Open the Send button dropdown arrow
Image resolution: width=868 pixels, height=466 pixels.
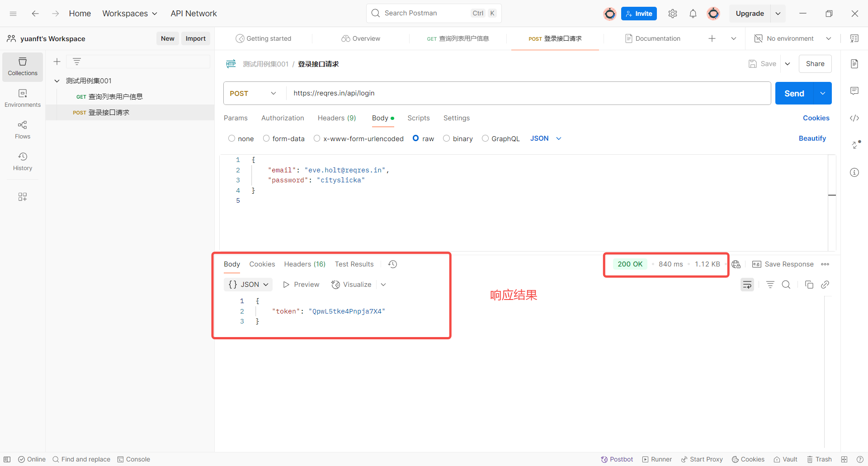click(x=823, y=93)
